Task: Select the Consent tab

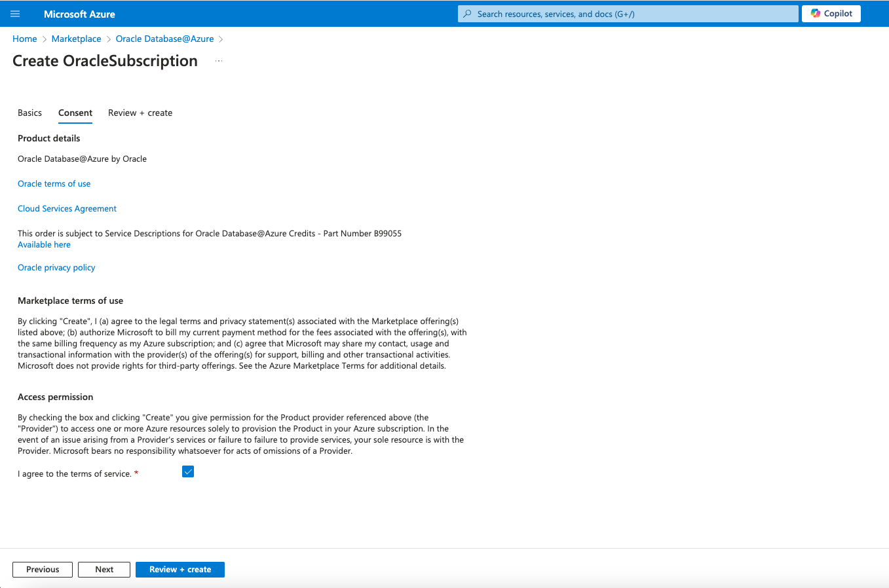Action: pos(75,113)
